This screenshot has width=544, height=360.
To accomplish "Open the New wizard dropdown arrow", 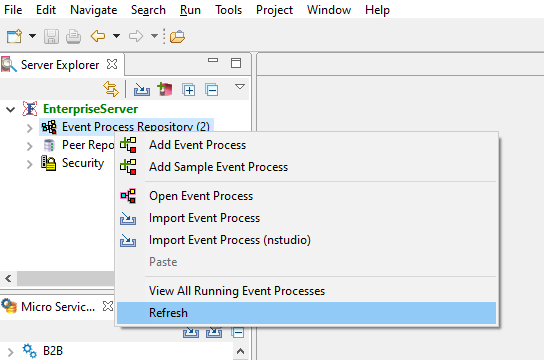I will [x=32, y=36].
